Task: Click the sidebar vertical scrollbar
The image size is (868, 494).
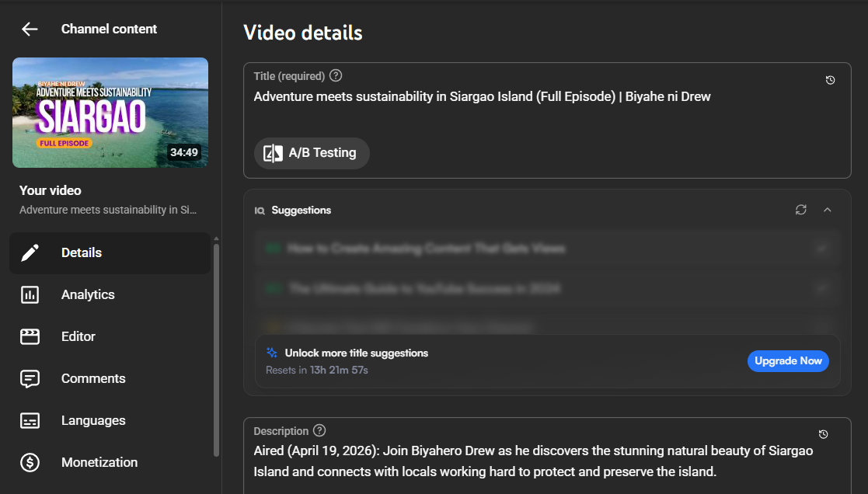Action: [x=217, y=350]
